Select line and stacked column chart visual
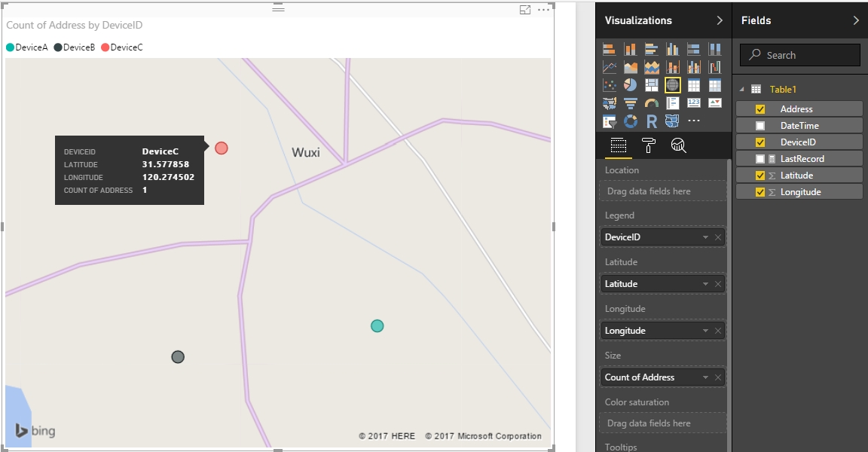 pos(673,68)
